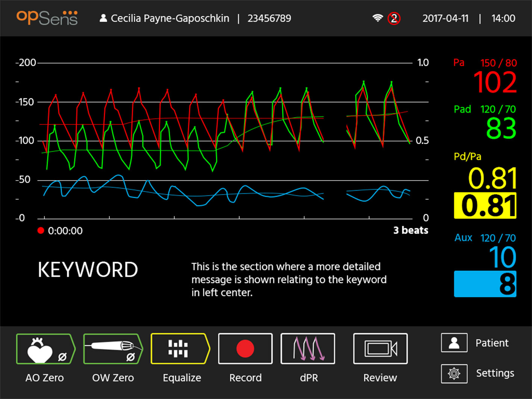Click the yellow highlighted 0.81 box
Viewport: 532px width, 399px height.
tap(485, 206)
